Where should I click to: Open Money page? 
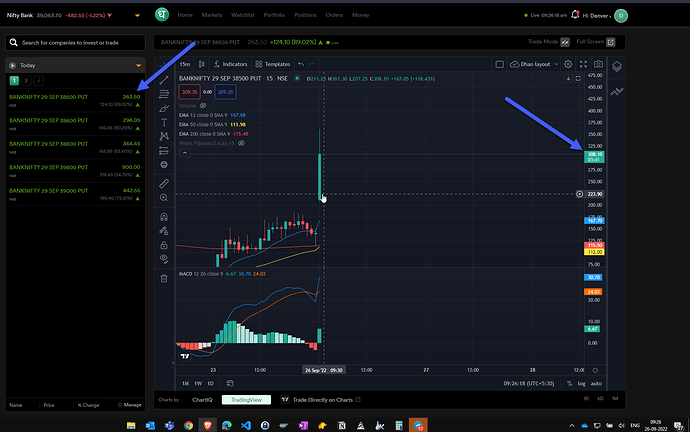click(x=360, y=15)
